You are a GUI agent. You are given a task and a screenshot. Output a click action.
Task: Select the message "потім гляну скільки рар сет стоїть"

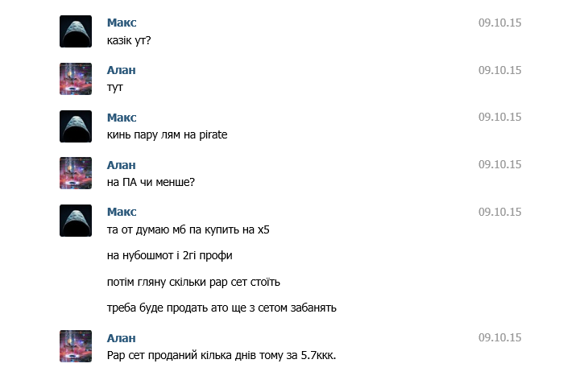(x=193, y=282)
